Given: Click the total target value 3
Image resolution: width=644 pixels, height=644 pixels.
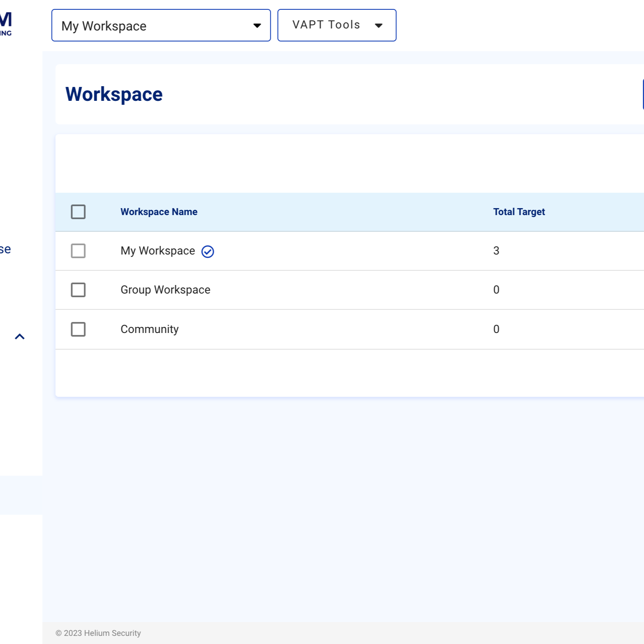Looking at the screenshot, I should tap(496, 251).
